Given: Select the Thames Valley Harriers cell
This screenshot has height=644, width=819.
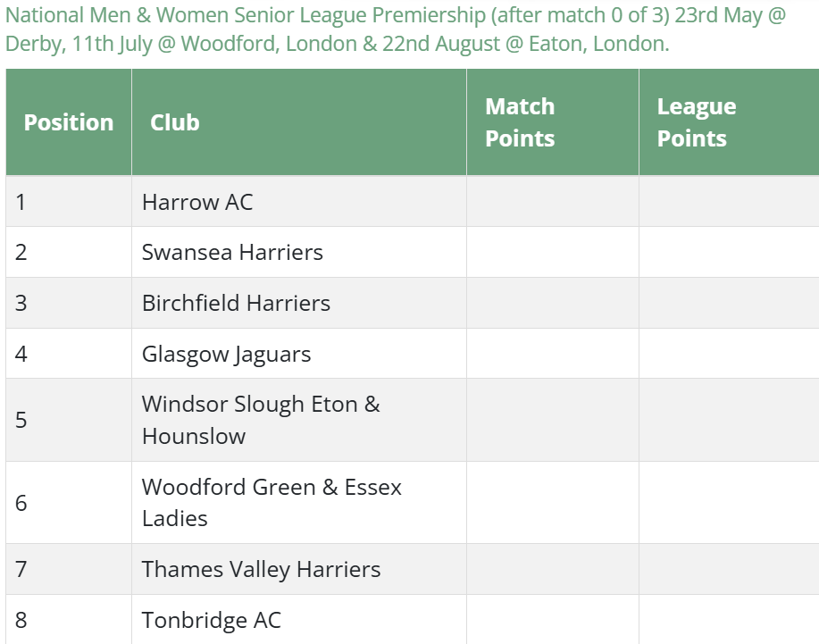Looking at the screenshot, I should coord(261,569).
